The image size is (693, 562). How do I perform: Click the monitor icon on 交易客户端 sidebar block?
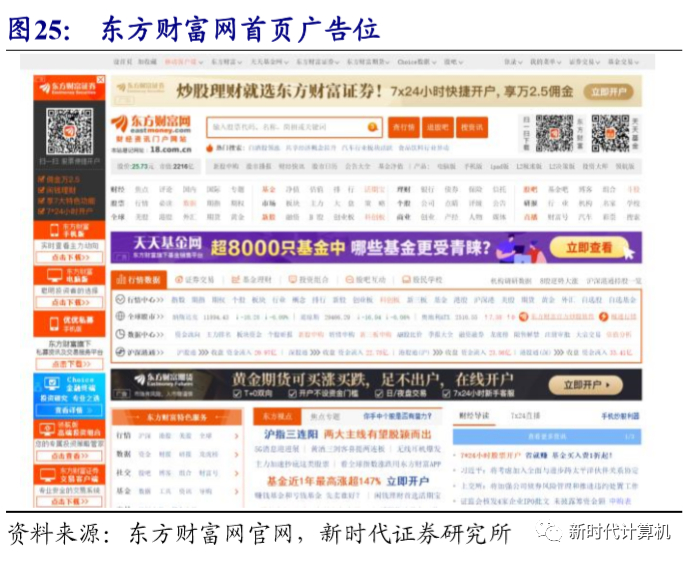click(48, 475)
